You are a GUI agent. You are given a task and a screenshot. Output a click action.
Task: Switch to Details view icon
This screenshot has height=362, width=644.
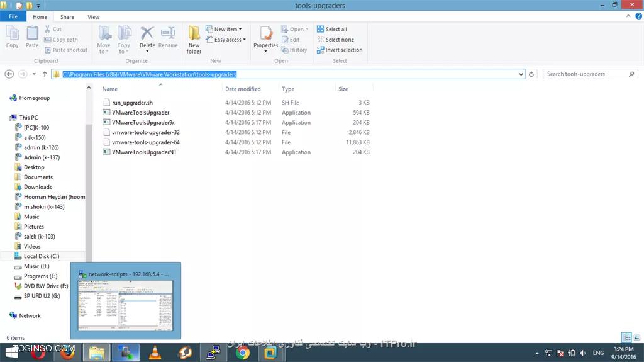click(626, 337)
